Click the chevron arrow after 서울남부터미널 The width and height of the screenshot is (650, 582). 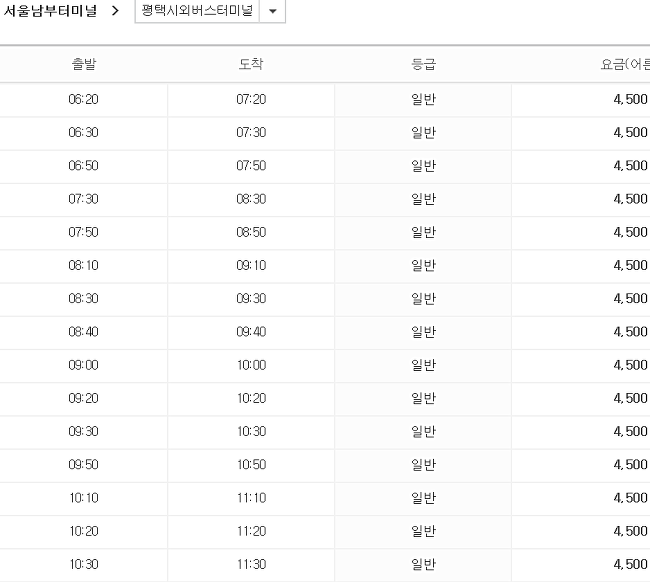[115, 11]
